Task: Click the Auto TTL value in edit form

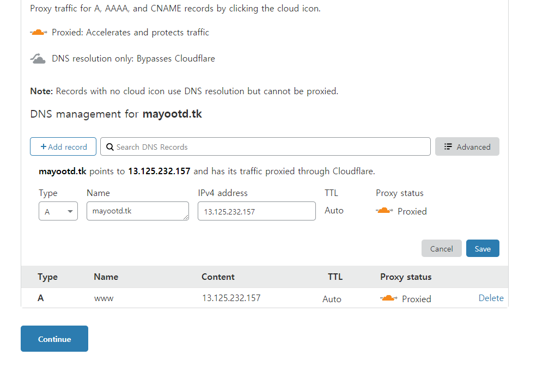Action: pos(334,211)
